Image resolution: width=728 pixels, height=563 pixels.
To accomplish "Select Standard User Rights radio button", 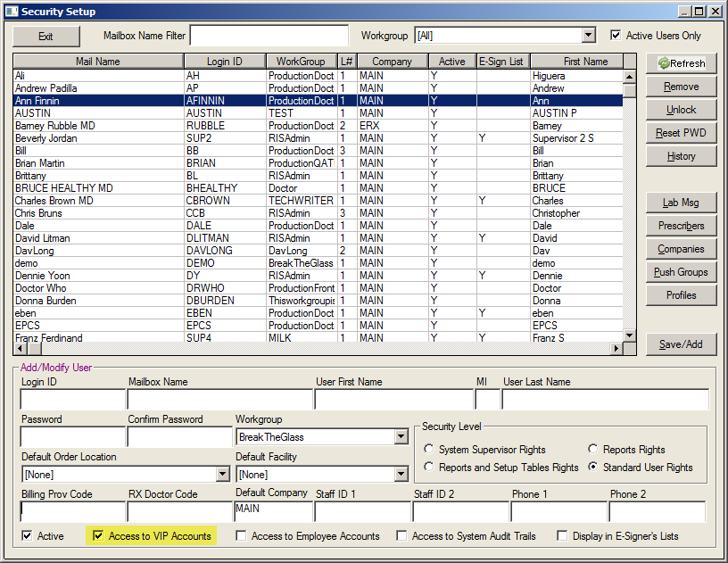I will pyautogui.click(x=593, y=467).
